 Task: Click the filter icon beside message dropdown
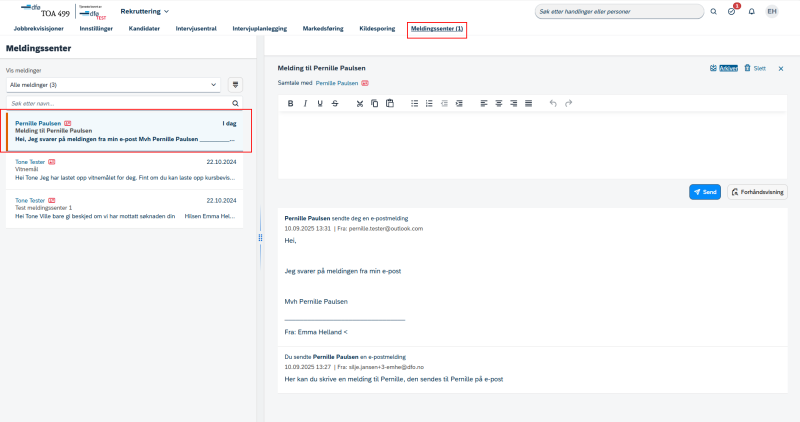pos(235,85)
